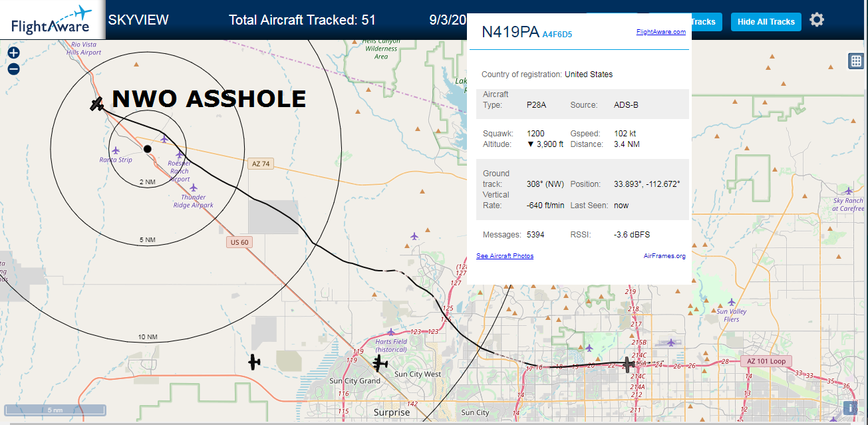Click the 5 nm map scale bar
The width and height of the screenshot is (868, 425).
tap(55, 410)
